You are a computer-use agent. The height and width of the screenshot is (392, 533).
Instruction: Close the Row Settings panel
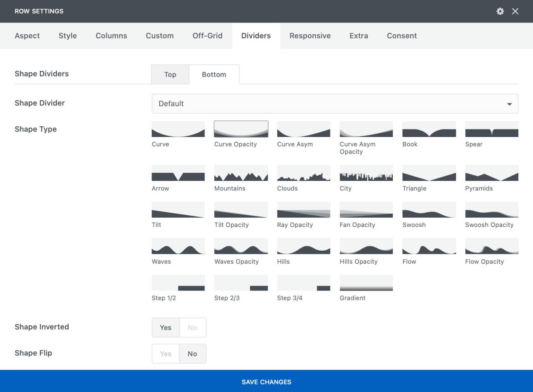tap(515, 11)
